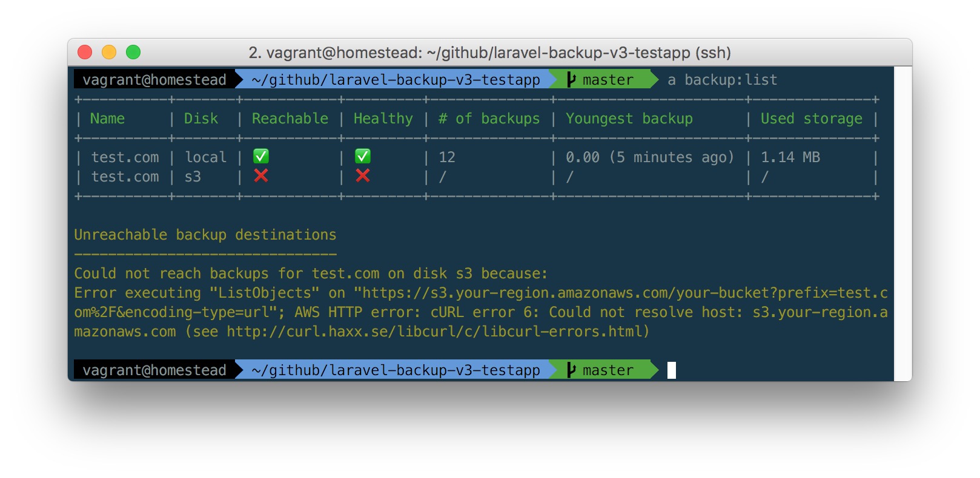
Task: Click the 'Youngest backup' column header
Action: (629, 119)
